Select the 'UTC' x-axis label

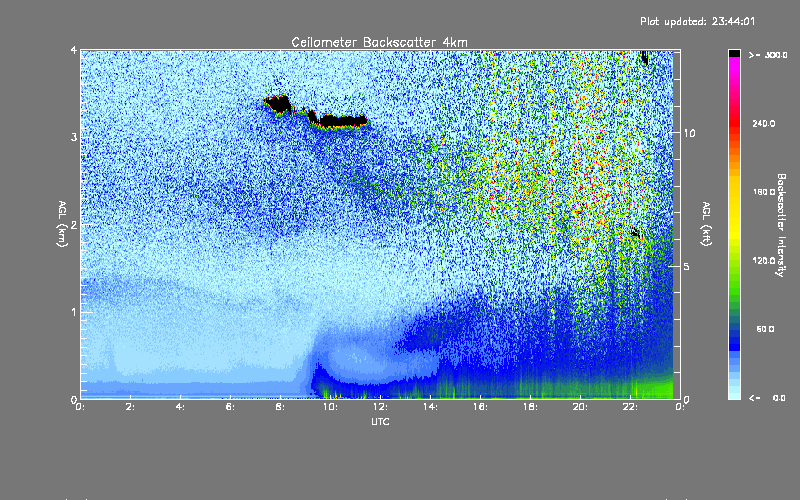(x=380, y=421)
